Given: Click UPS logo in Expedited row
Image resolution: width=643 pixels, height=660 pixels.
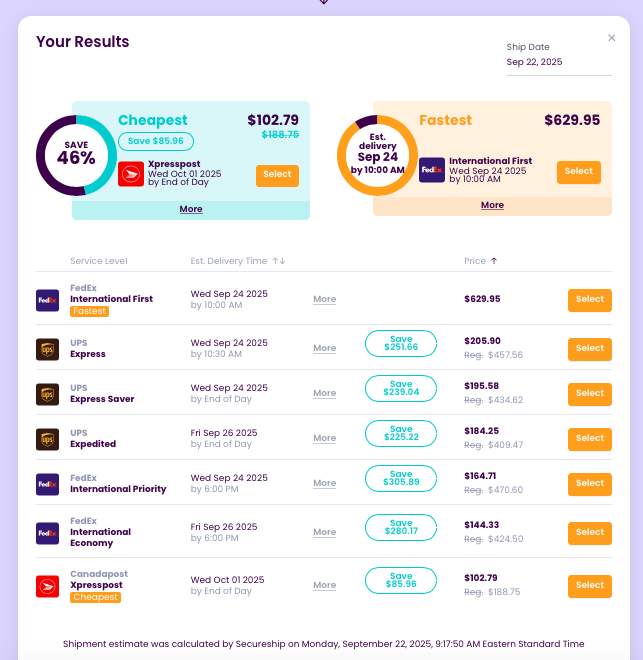Looking at the screenshot, I should (47, 439).
